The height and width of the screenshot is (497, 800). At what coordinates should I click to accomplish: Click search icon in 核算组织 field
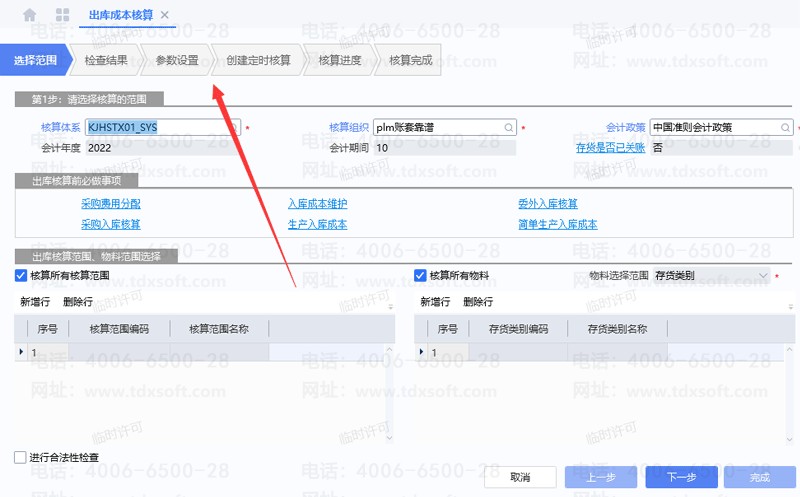point(508,128)
